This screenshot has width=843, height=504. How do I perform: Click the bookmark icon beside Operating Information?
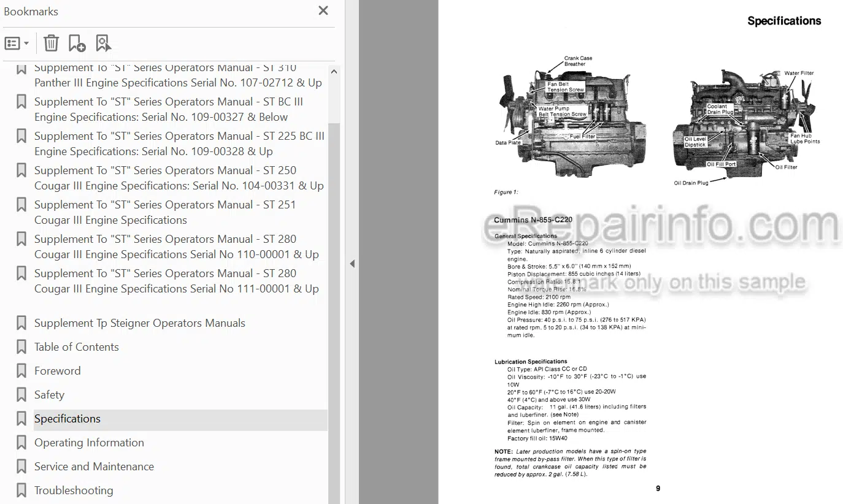[21, 443]
